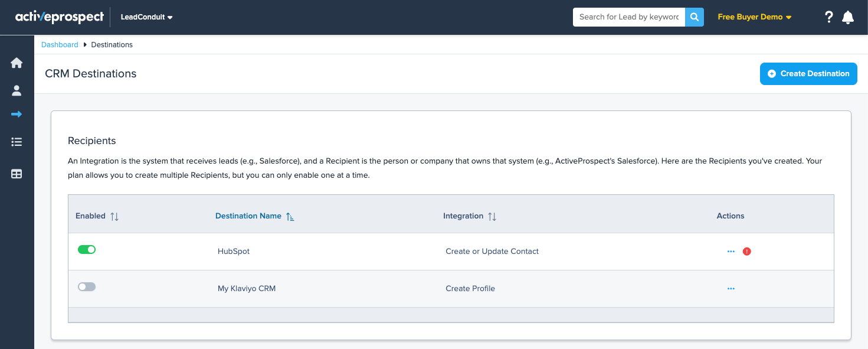Click the red error alert on HubSpot row
868x349 pixels.
746,252
